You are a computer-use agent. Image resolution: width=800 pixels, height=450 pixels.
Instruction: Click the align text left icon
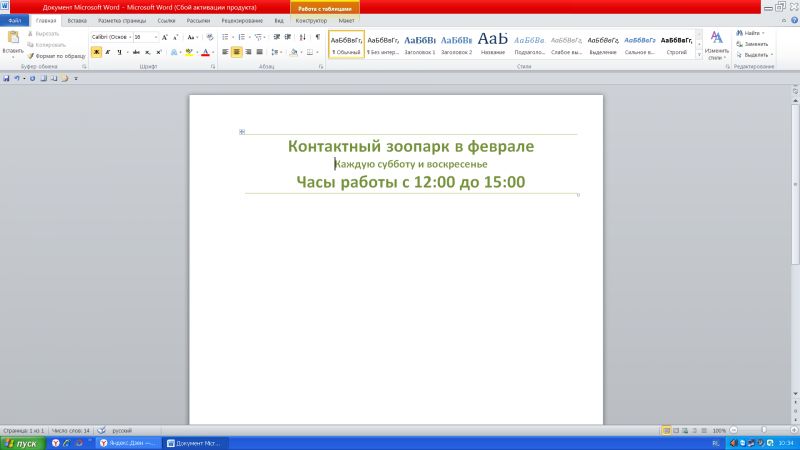point(225,52)
